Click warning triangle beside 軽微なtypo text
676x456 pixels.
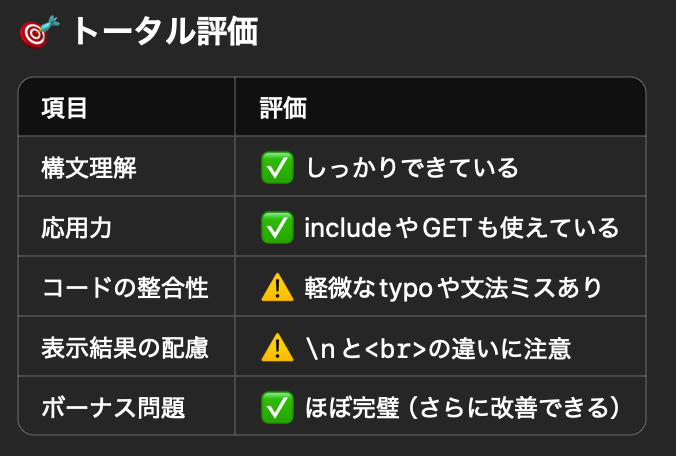277,287
